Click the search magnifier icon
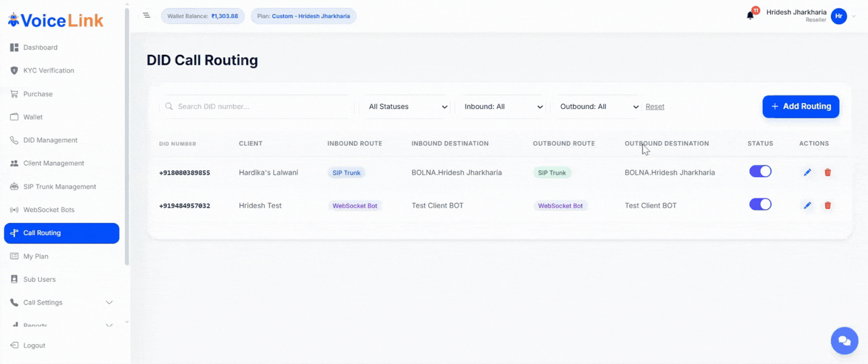The height and width of the screenshot is (364, 868). (169, 107)
